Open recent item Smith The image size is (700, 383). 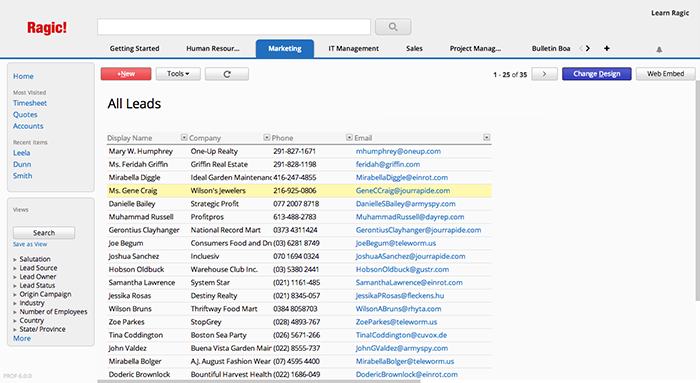22,176
